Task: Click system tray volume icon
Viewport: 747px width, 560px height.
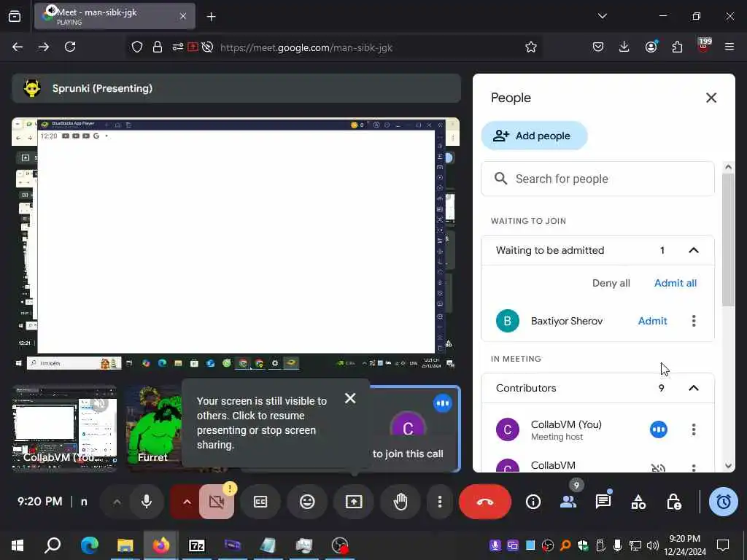Action: click(x=652, y=545)
